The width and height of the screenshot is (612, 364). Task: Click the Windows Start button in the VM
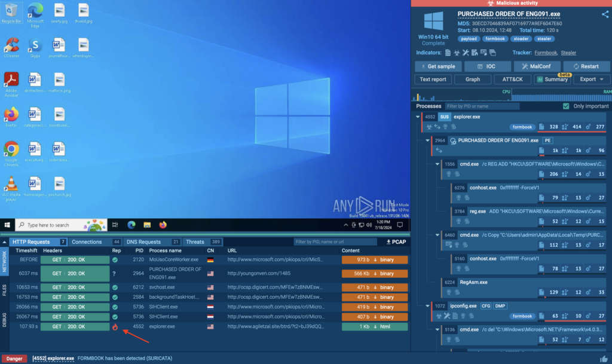coord(7,225)
